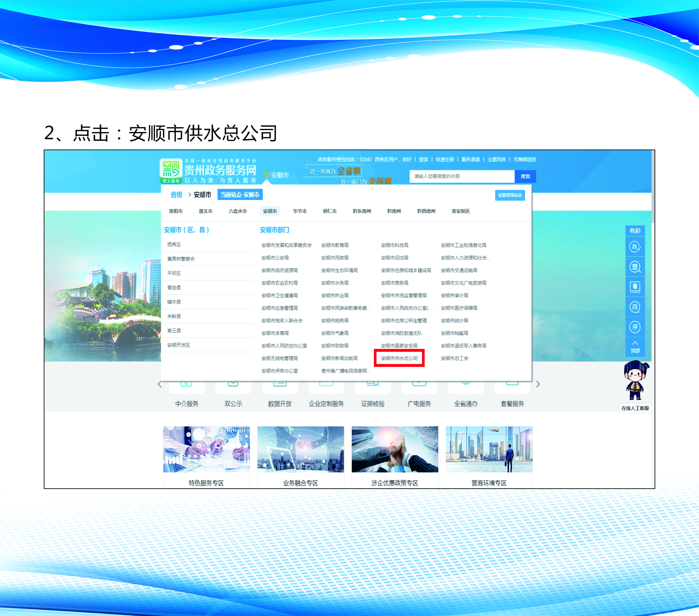Viewport: 699px width, 616px height.
Task: Click 安顺市总工会 link
Action: [x=454, y=358]
